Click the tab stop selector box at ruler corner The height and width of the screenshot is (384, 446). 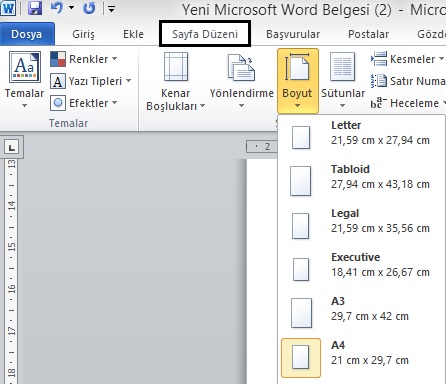click(12, 146)
